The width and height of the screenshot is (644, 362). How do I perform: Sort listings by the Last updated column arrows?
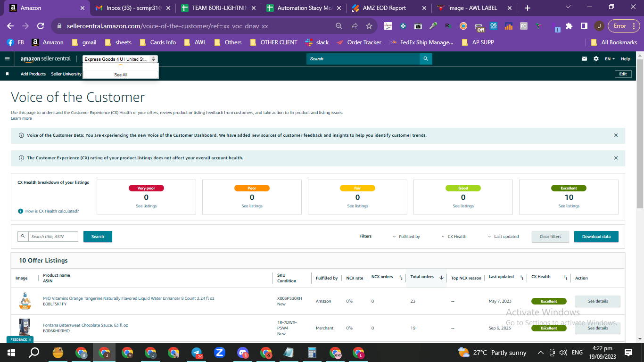coord(522,278)
